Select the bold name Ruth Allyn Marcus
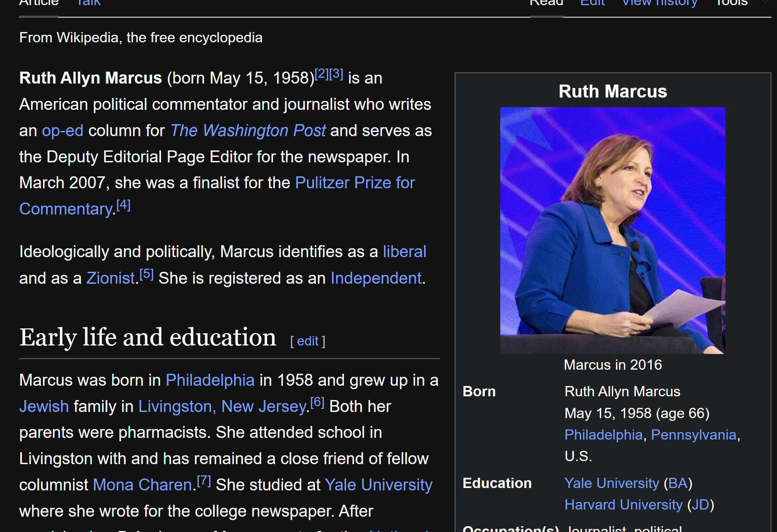777x532 pixels. [90, 78]
